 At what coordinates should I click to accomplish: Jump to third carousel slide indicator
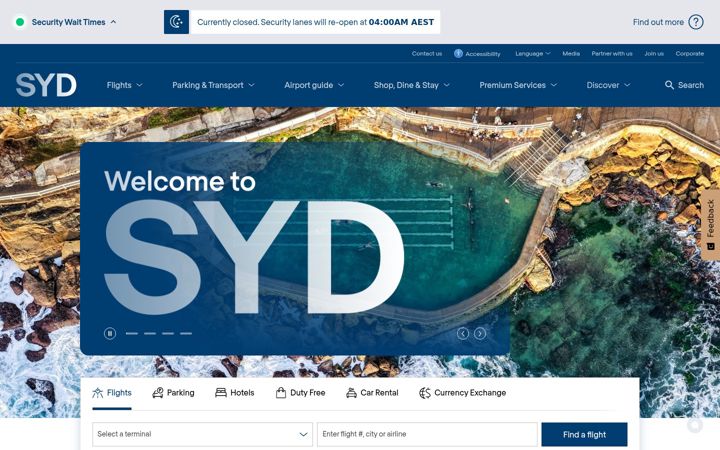pyautogui.click(x=168, y=333)
